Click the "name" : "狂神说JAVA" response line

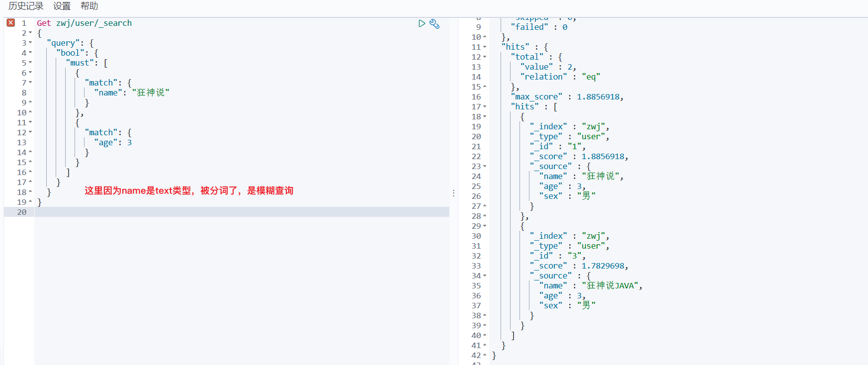591,285
